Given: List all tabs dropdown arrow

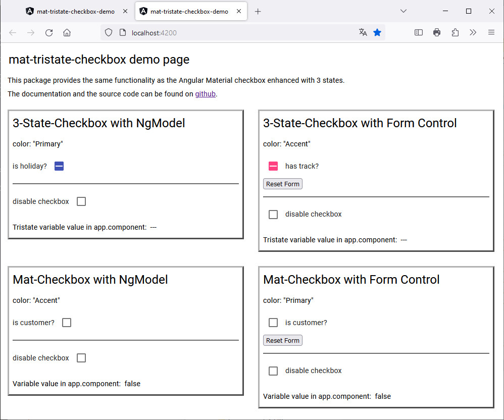Looking at the screenshot, I should (x=404, y=11).
